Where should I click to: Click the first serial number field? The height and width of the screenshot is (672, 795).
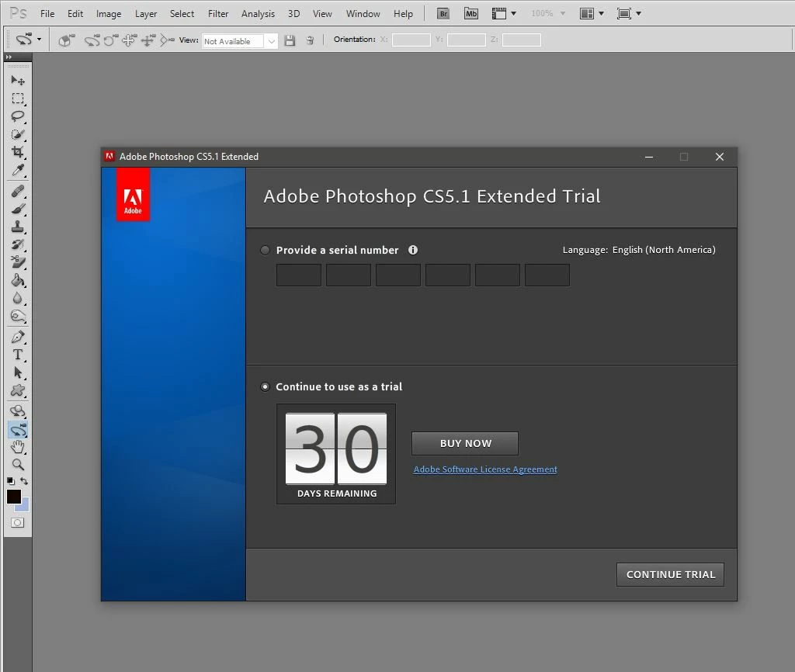point(299,275)
